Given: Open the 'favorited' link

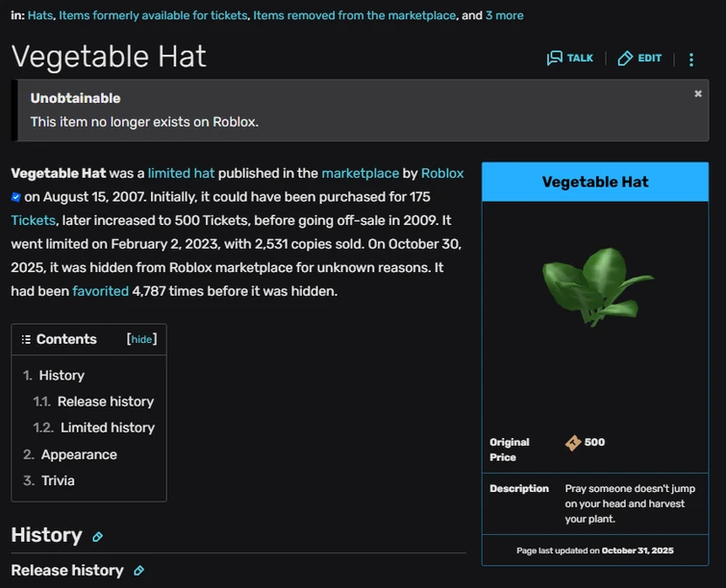Looking at the screenshot, I should click(100, 290).
